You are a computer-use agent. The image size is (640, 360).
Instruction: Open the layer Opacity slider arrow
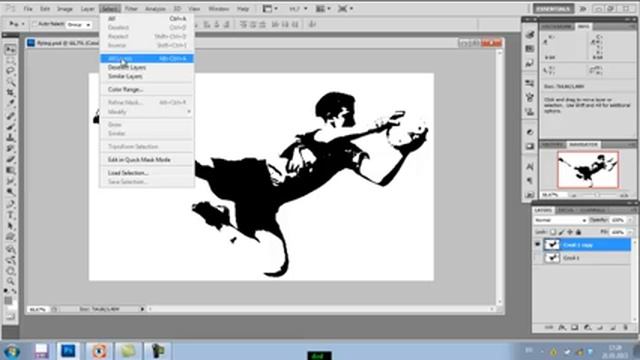point(631,220)
